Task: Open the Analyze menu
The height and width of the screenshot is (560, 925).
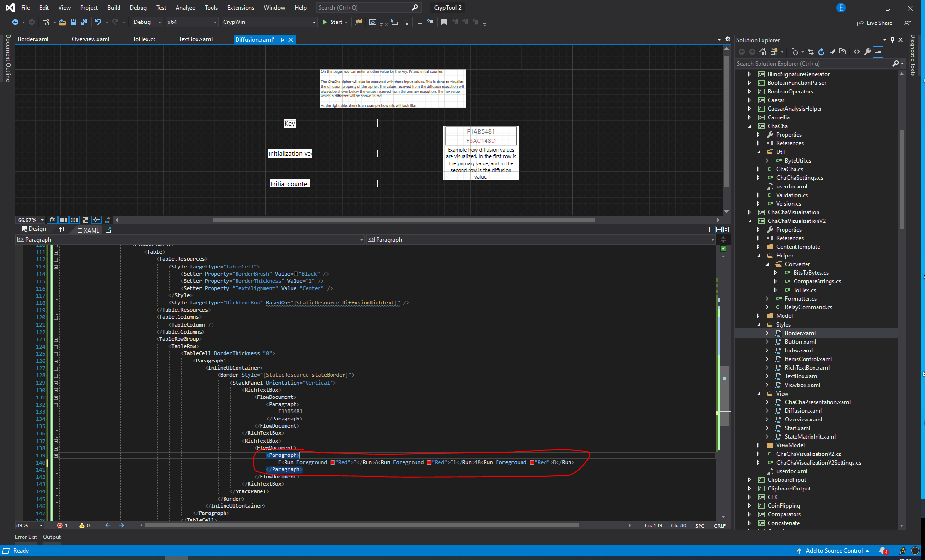Action: coord(185,7)
